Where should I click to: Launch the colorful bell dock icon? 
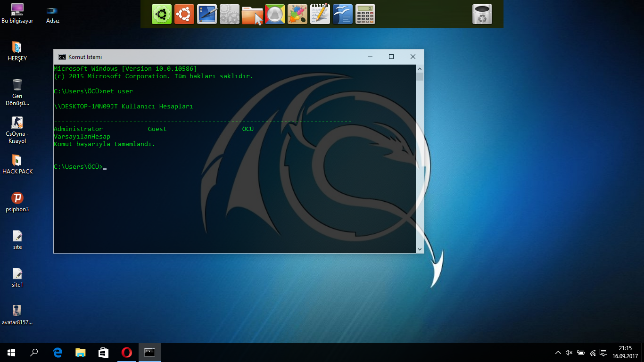click(x=275, y=14)
